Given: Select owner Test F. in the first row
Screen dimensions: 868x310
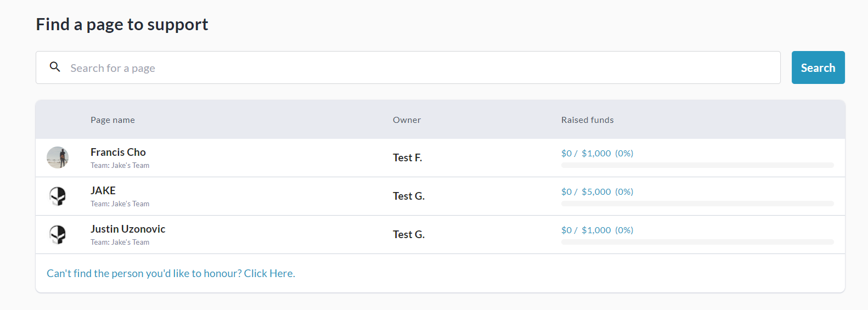Looking at the screenshot, I should coord(407,158).
